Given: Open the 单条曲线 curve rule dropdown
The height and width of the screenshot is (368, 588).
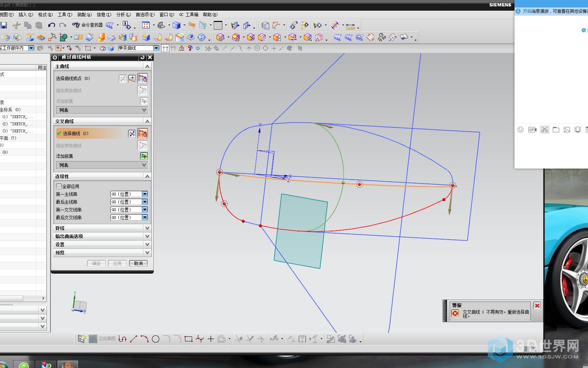Looking at the screenshot, I should (156, 48).
